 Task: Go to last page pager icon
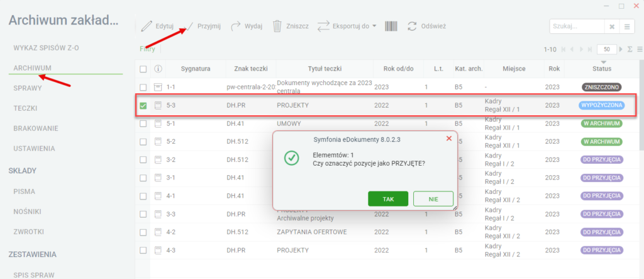pyautogui.click(x=590, y=49)
